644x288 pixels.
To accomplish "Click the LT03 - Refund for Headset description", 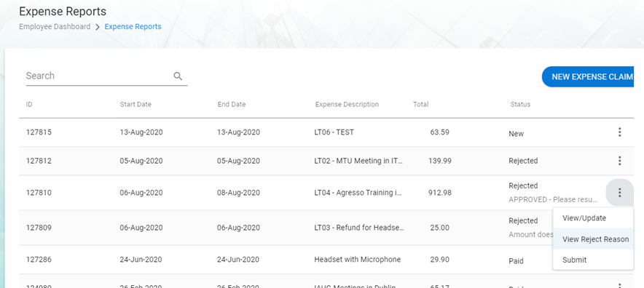I will (x=359, y=228).
